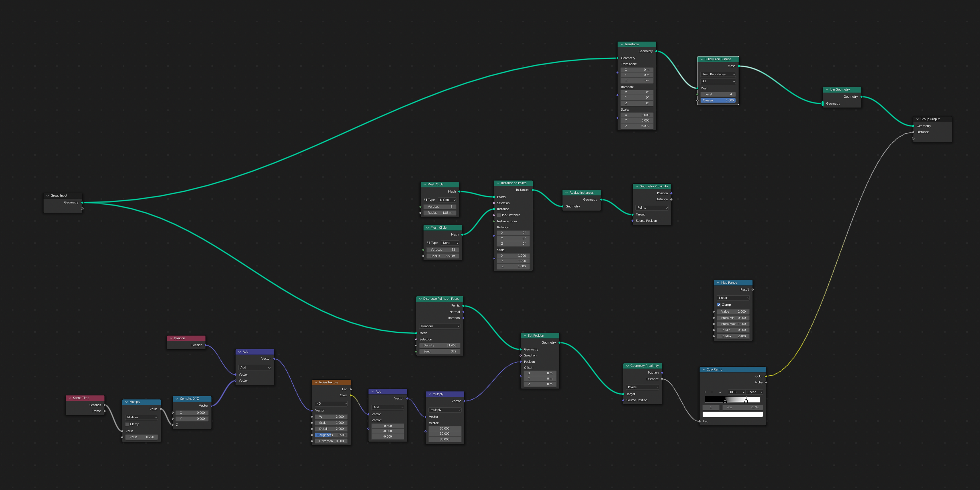Enable Clamp on the Multiply value node
Viewport: 980px width, 490px height.
click(127, 424)
